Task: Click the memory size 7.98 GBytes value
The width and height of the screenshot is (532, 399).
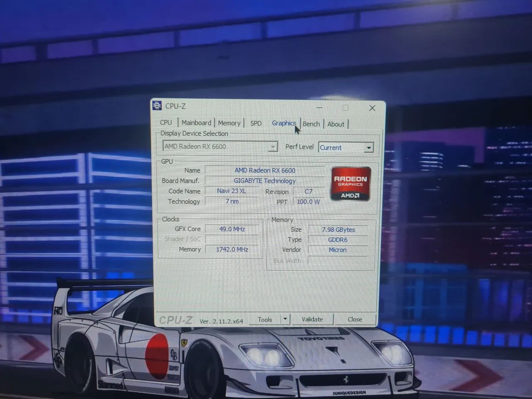Action: click(338, 230)
